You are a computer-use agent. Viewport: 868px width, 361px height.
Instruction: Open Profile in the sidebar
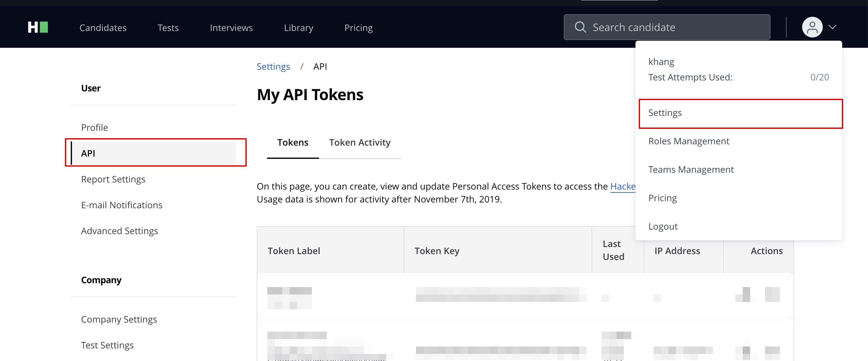tap(94, 128)
